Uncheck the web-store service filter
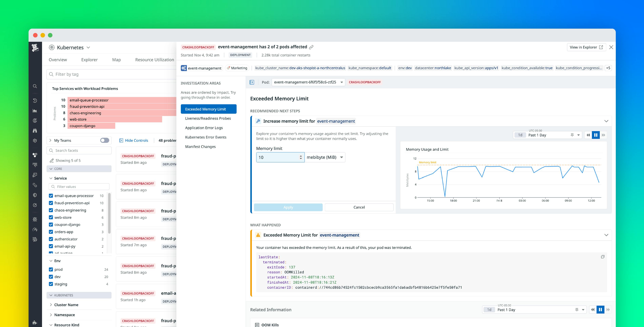The width and height of the screenshot is (644, 327). tap(51, 217)
